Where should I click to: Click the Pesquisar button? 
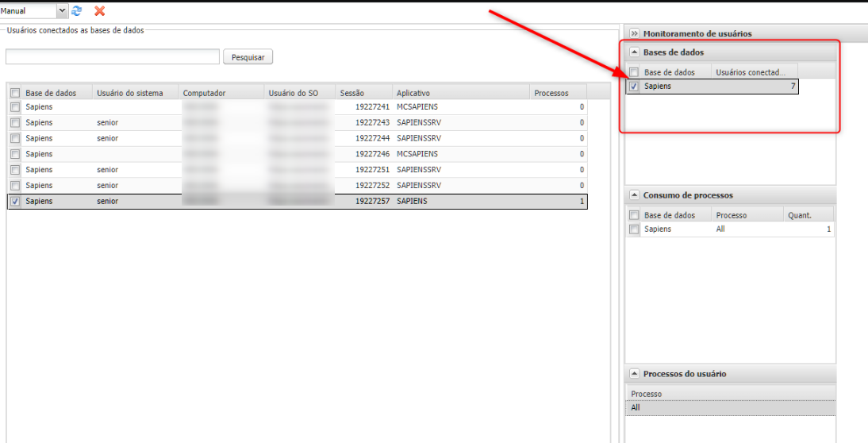248,57
